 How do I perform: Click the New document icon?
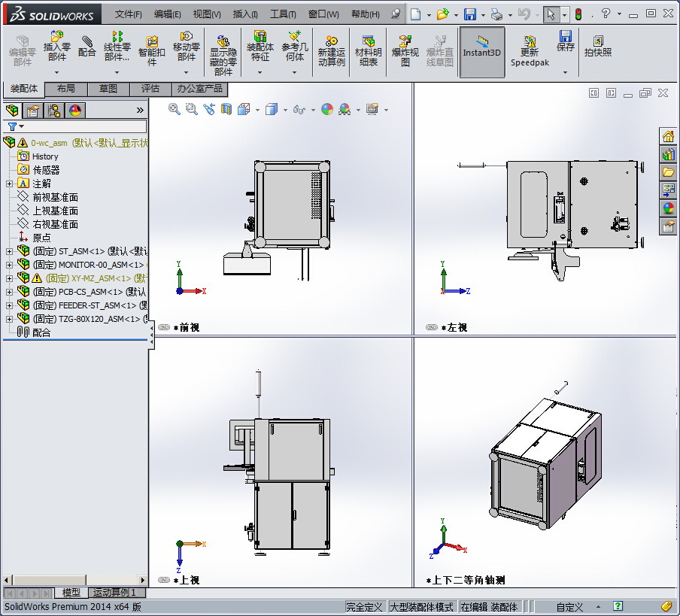[415, 15]
